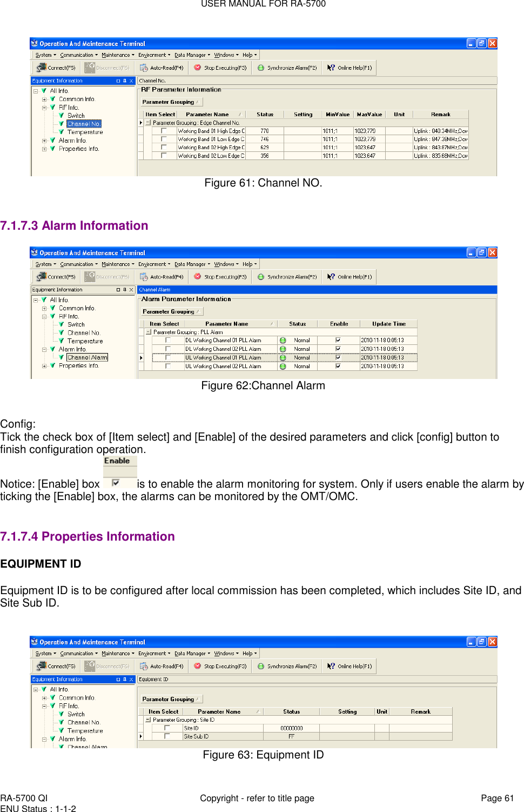The image size is (524, 812).
Task: Tick Item Select checkbox for Site ID row
Action: (x=167, y=728)
